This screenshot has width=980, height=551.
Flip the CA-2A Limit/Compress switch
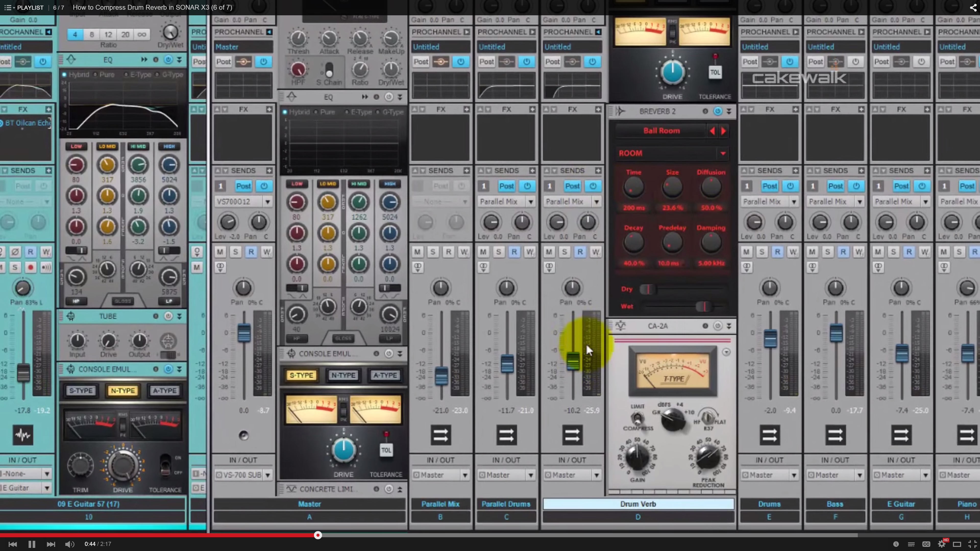[638, 418]
